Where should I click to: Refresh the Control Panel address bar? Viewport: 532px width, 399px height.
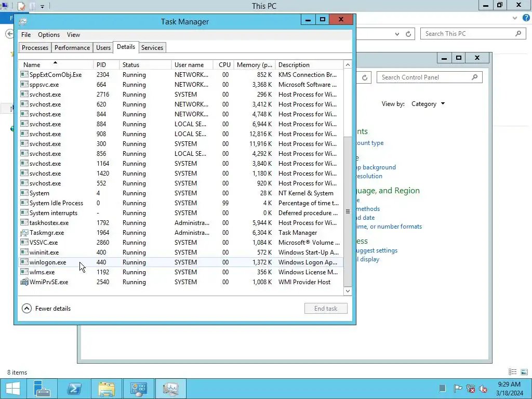(364, 78)
